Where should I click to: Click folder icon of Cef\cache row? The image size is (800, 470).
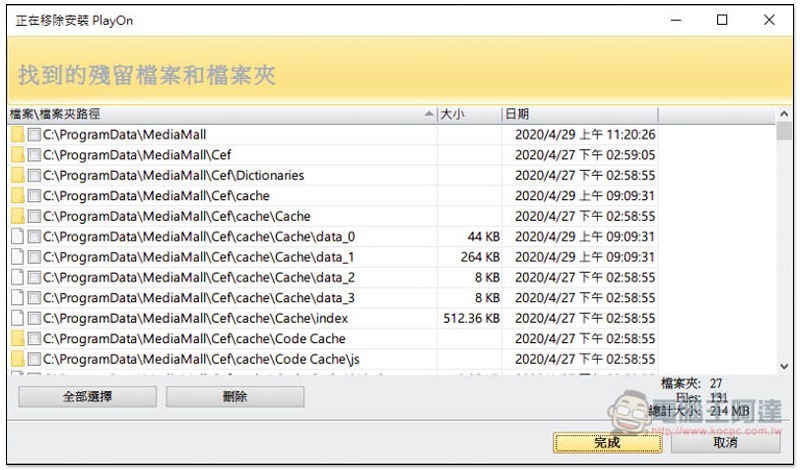click(17, 196)
